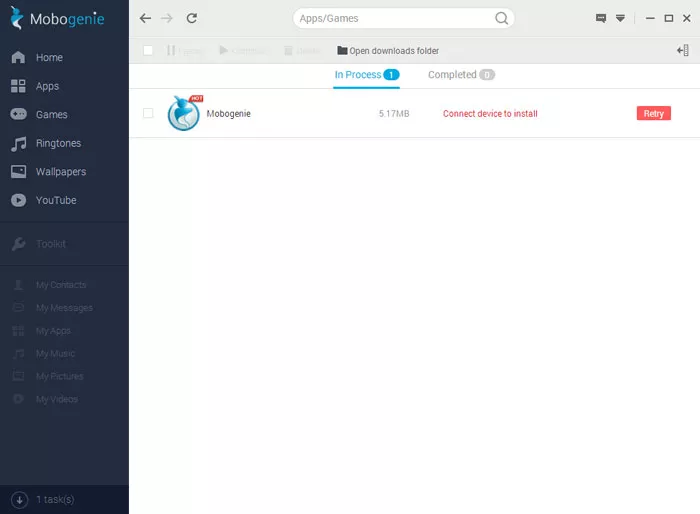Navigate forward with the right arrow
The image size is (700, 514).
[x=167, y=18]
